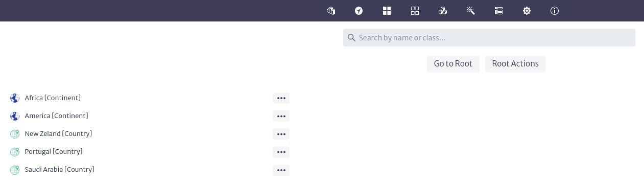644x184 pixels.
Task: Open the settings gear icon
Action: [x=527, y=11]
